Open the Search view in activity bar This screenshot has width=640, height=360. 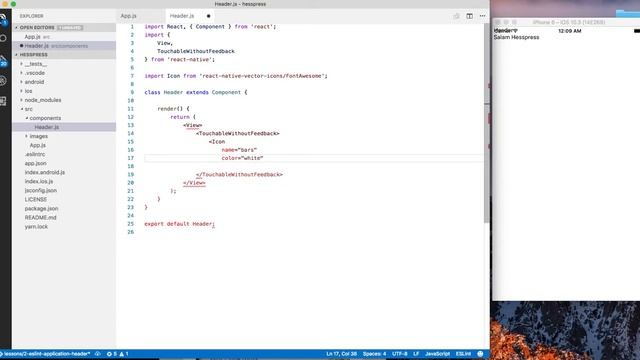click(3, 38)
